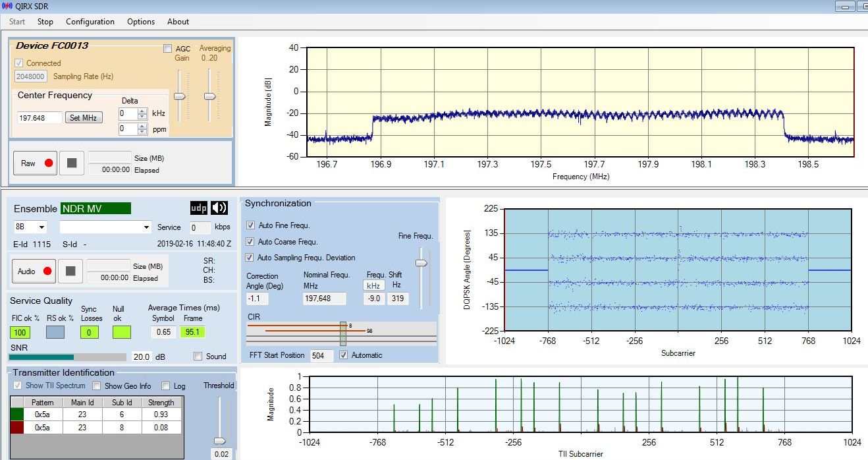Enable Show Geo Info checkbox
868x460 pixels.
pyautogui.click(x=97, y=386)
